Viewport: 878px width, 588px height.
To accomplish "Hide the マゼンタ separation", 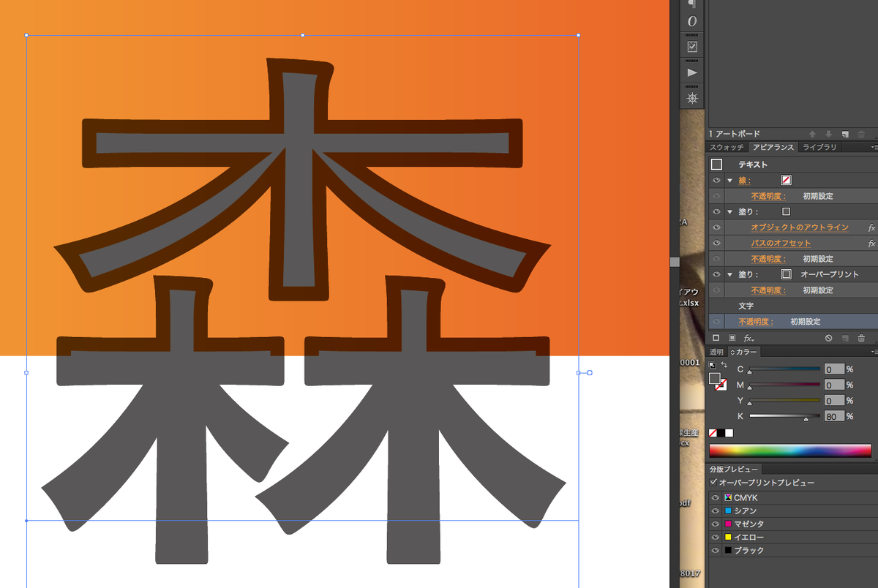I will pyautogui.click(x=716, y=524).
